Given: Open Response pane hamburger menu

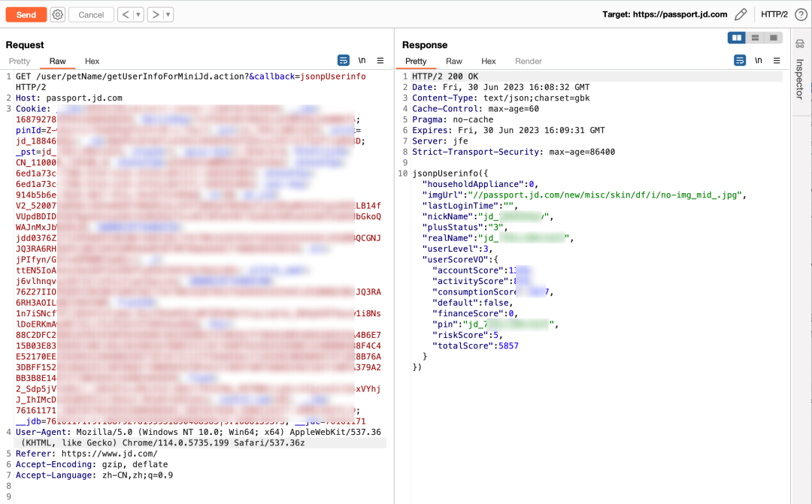Looking at the screenshot, I should point(777,61).
